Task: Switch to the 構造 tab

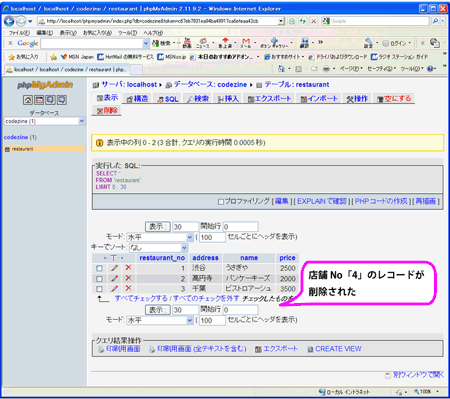Action: point(137,99)
